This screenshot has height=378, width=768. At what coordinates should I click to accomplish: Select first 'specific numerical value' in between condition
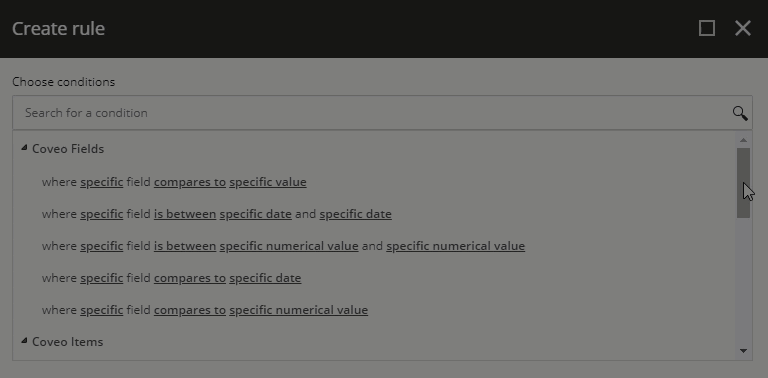tap(289, 246)
